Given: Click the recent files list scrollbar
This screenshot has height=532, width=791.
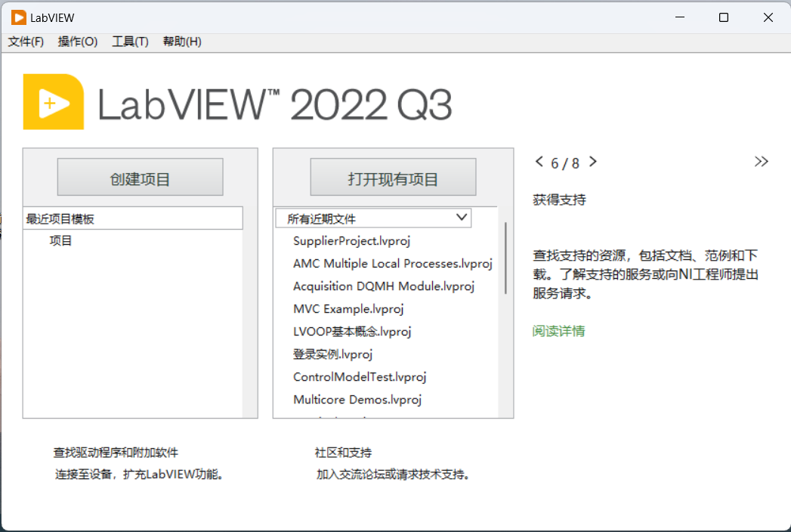Looking at the screenshot, I should click(x=505, y=258).
